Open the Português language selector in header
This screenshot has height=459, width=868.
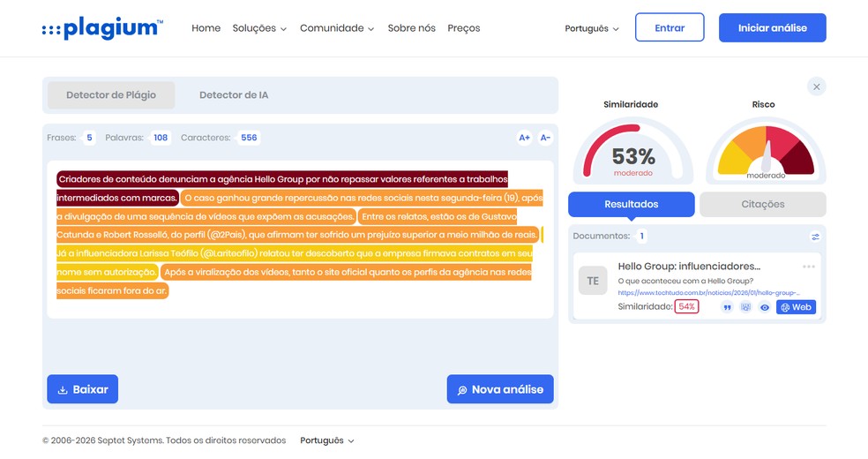click(x=592, y=28)
